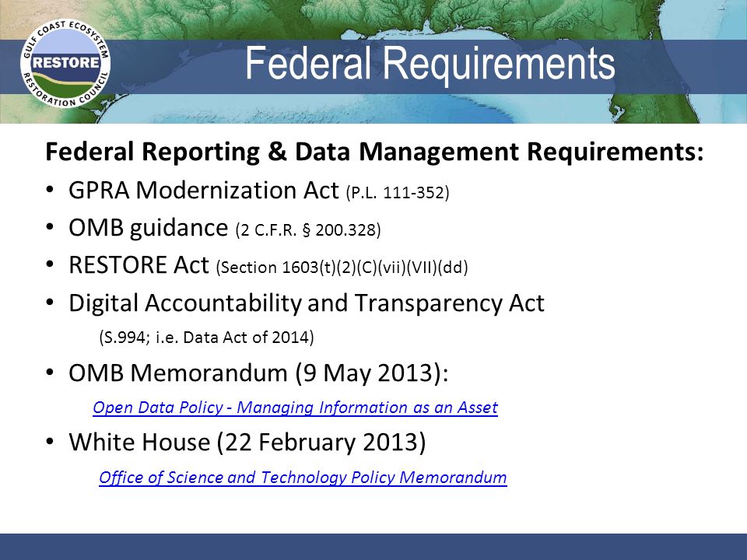The width and height of the screenshot is (747, 560).
Task: Click the P.L. 111-352 citation
Action: click(398, 192)
